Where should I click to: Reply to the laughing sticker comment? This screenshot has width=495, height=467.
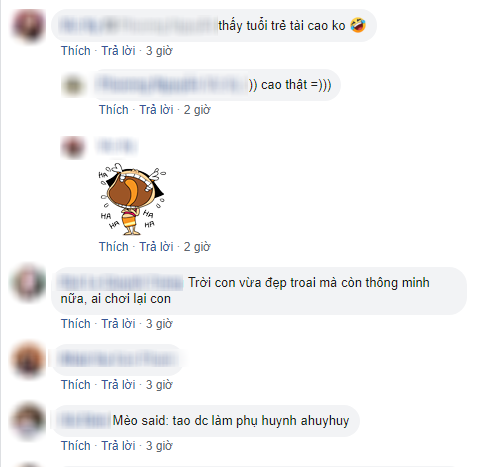pos(156,247)
